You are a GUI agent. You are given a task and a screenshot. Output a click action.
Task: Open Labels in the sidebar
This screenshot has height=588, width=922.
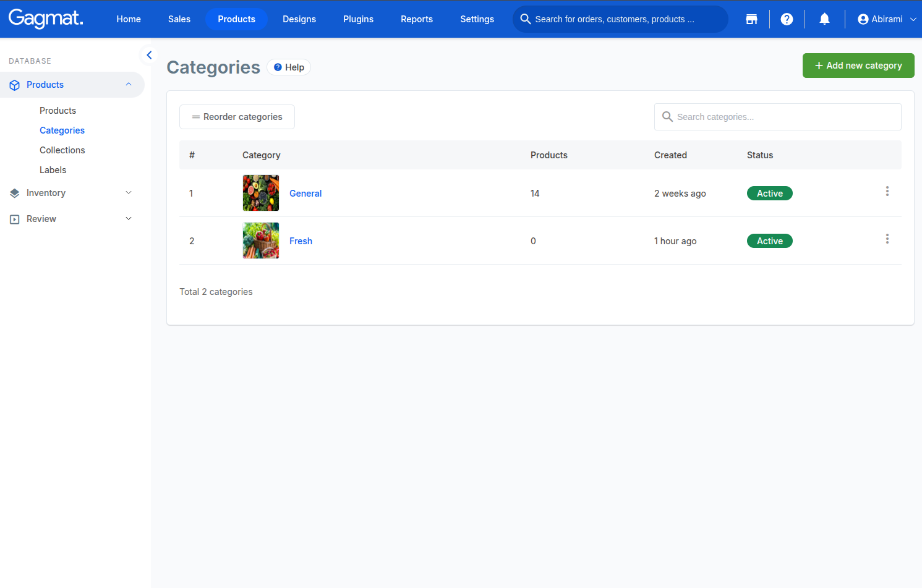(x=53, y=170)
